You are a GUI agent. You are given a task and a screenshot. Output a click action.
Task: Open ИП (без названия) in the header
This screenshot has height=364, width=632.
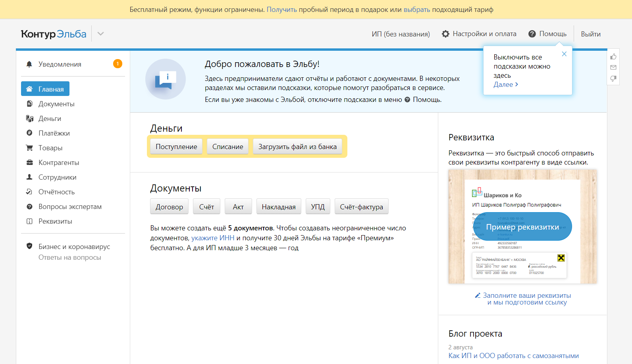tap(401, 34)
